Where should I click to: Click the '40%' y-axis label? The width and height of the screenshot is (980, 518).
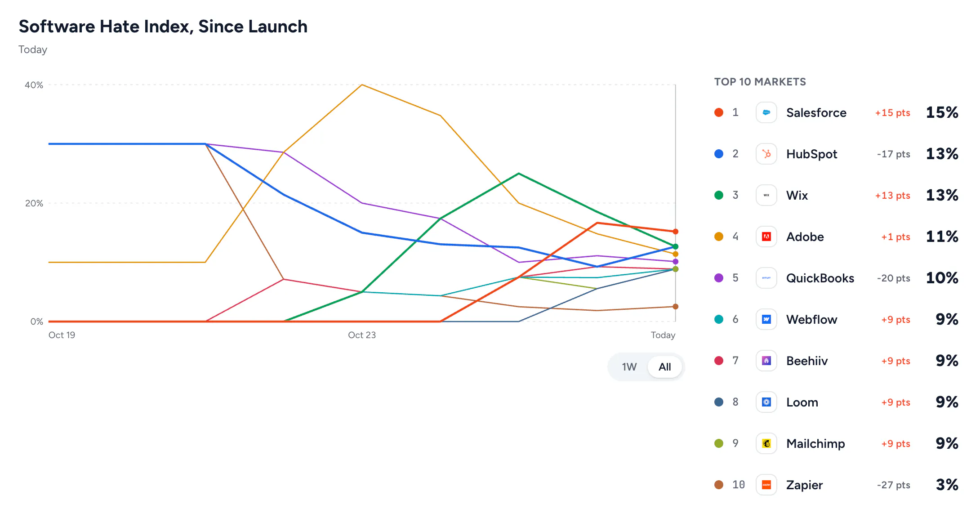pos(34,85)
